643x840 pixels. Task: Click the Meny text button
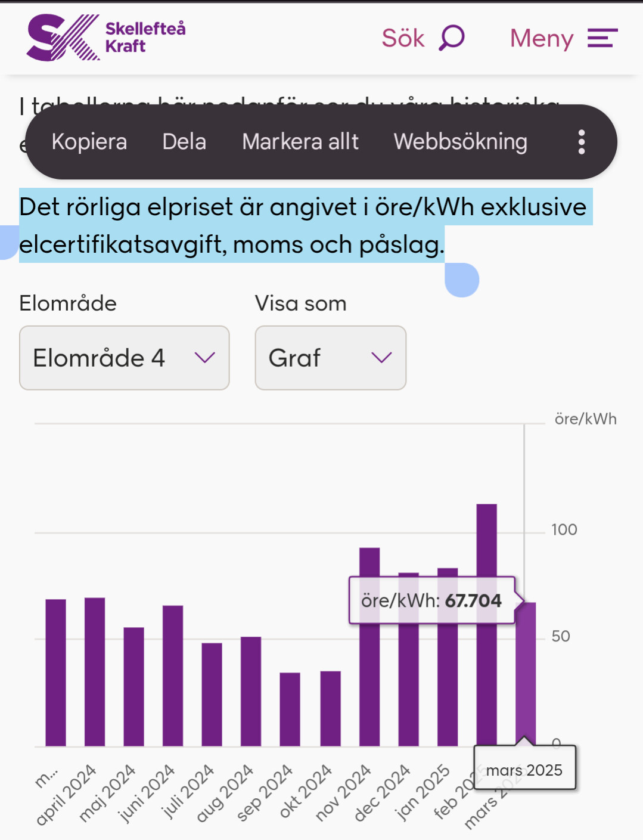pyautogui.click(x=541, y=38)
